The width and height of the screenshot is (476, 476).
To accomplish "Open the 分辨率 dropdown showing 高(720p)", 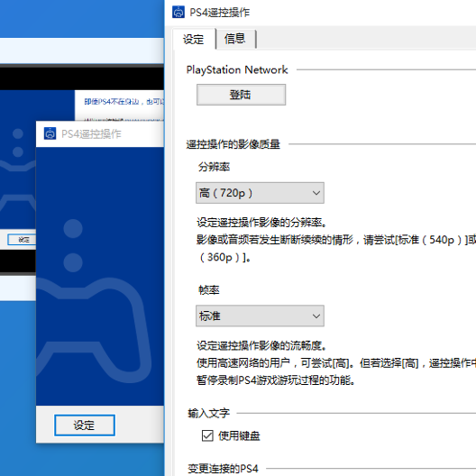I will pos(260,193).
